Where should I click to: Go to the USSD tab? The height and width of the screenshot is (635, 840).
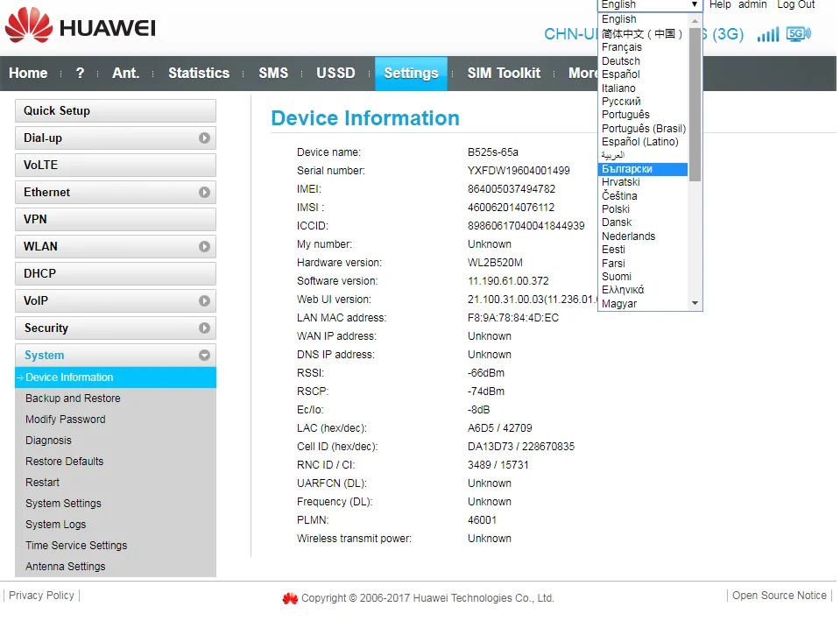click(335, 73)
